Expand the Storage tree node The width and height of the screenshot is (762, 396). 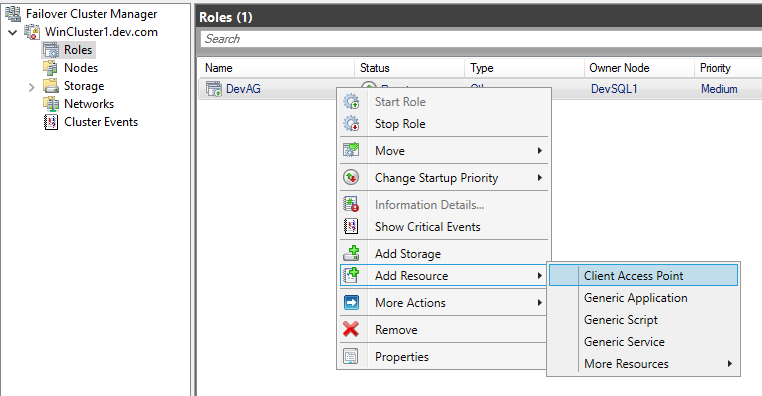coord(32,87)
